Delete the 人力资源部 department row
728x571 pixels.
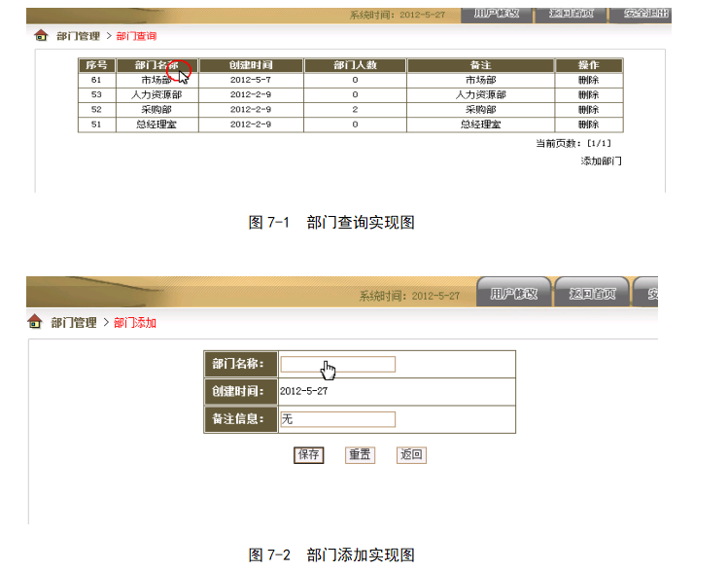pos(588,94)
